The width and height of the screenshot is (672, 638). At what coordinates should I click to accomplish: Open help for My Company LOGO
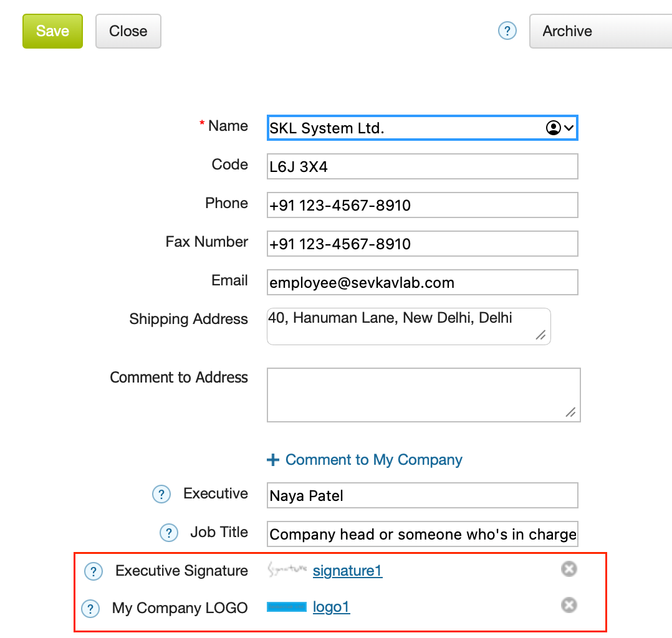[90, 609]
